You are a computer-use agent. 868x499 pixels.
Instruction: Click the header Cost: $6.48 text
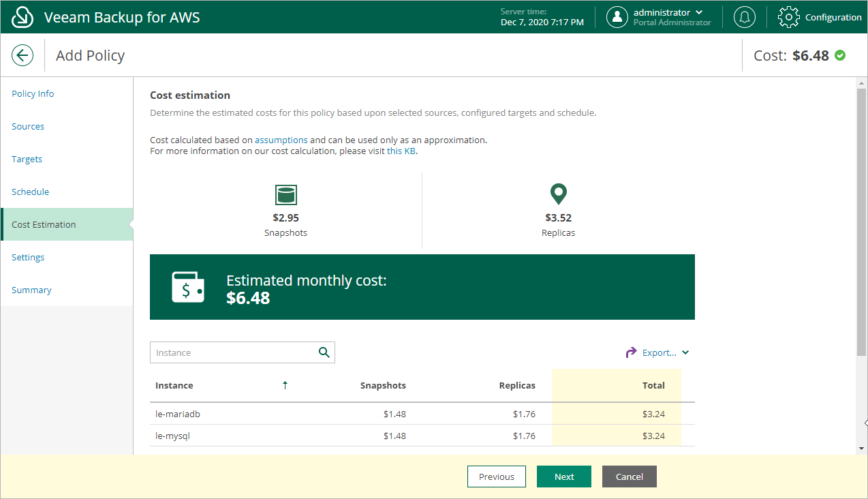pyautogui.click(x=791, y=55)
